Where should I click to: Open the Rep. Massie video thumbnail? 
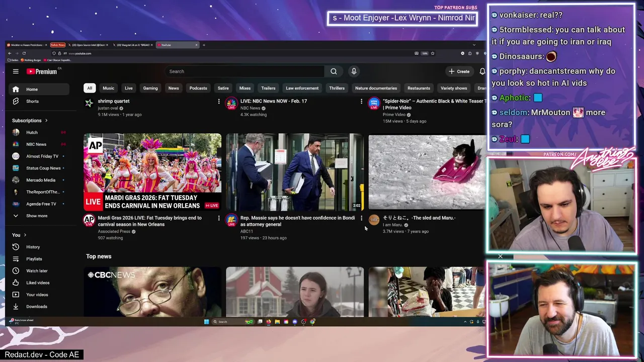point(295,172)
